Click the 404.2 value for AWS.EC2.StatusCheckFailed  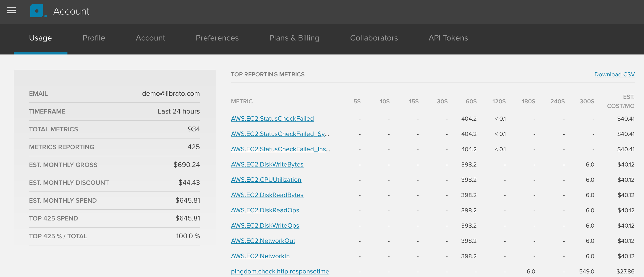(469, 119)
